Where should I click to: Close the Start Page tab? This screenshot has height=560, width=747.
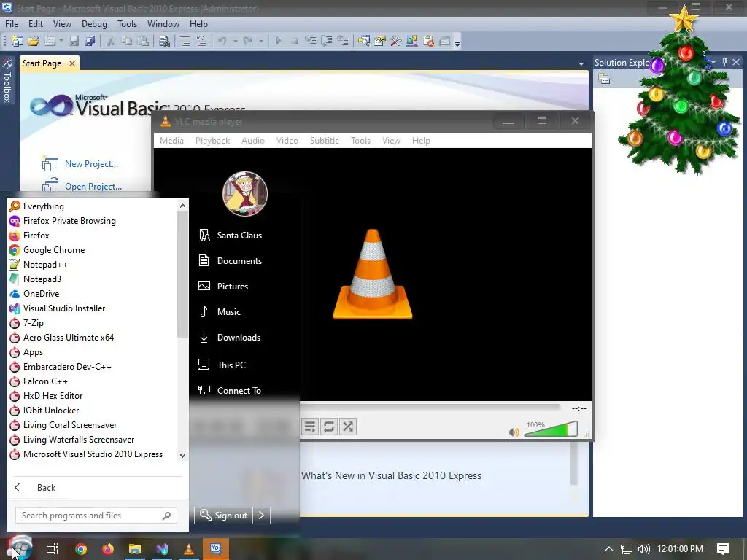pos(72,63)
